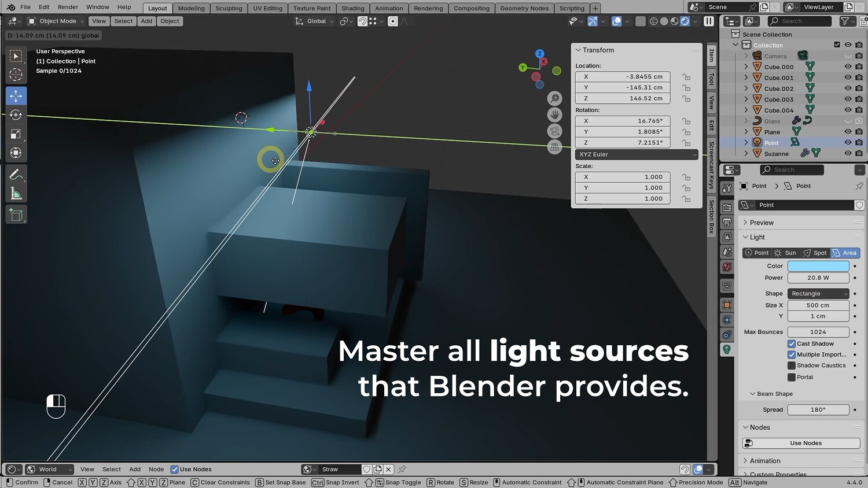Open the World shader type dropdown
This screenshot has width=868, height=488.
click(x=50, y=469)
